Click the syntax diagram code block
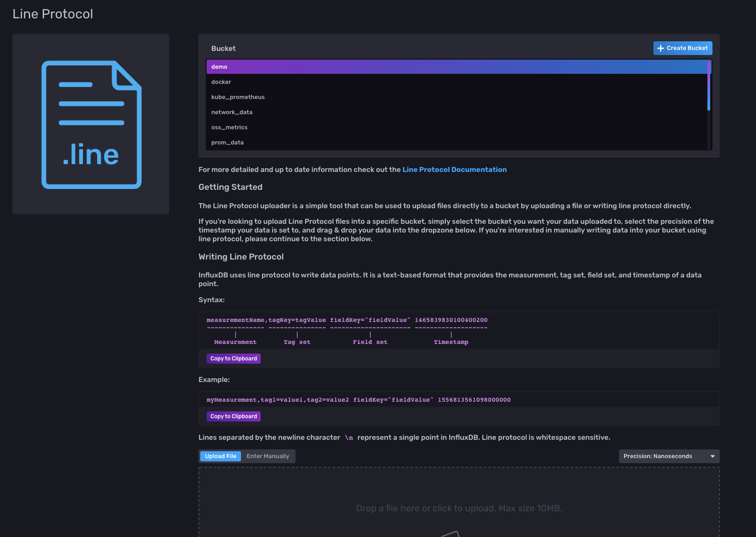The image size is (756, 537). coord(458,330)
